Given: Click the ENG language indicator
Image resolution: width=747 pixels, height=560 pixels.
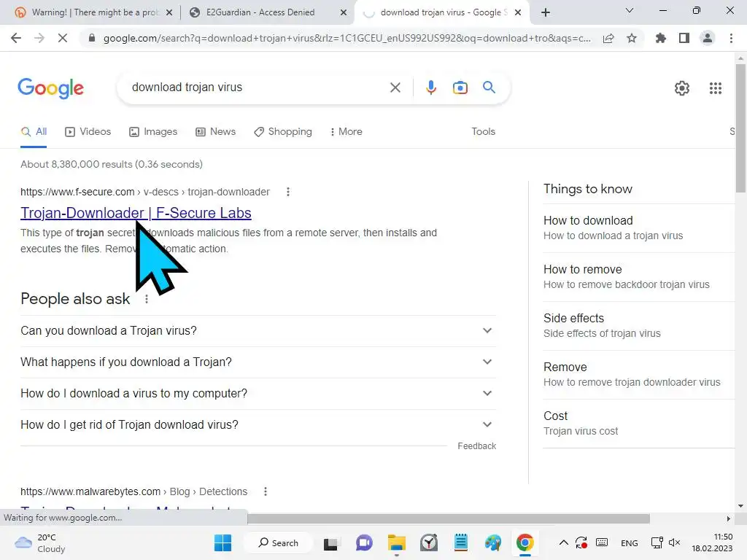Looking at the screenshot, I should pyautogui.click(x=629, y=542).
